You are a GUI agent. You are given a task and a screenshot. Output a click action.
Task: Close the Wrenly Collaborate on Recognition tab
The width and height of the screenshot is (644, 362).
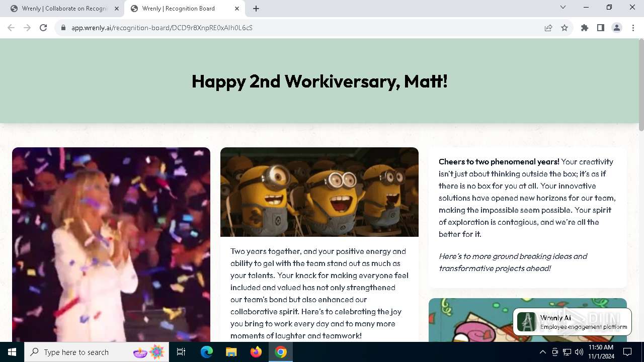pyautogui.click(x=117, y=9)
